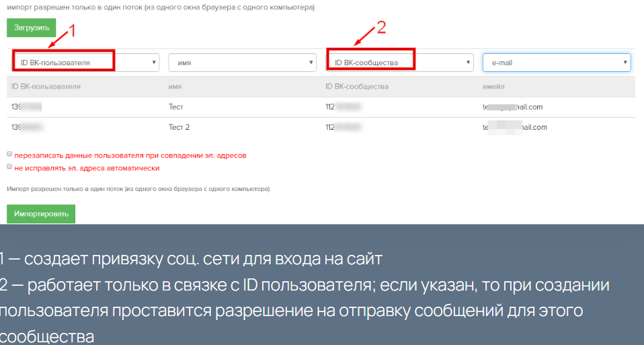Enable не исправлять эл. адреса автоматически checkbox
This screenshot has width=644, height=345.
(x=9, y=167)
